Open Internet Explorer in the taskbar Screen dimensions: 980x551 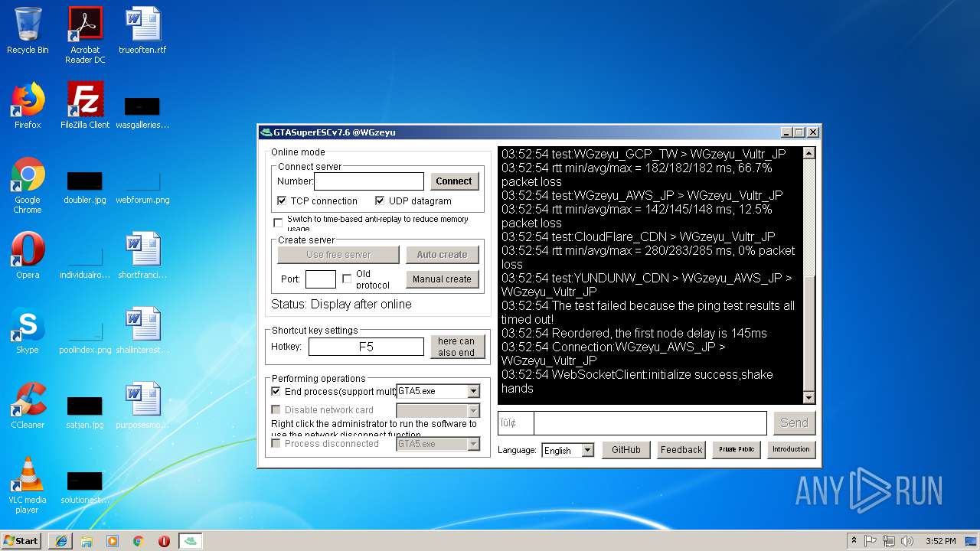61,541
